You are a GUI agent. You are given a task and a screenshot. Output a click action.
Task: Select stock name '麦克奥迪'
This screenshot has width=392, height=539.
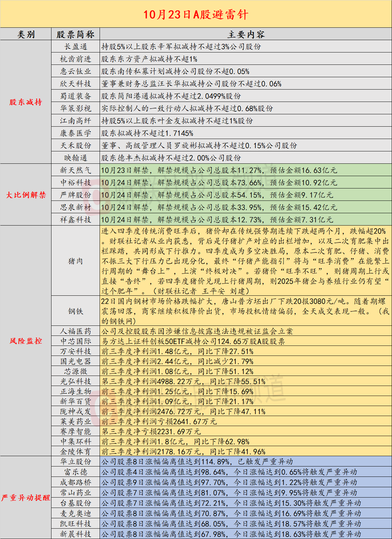pyautogui.click(x=76, y=513)
